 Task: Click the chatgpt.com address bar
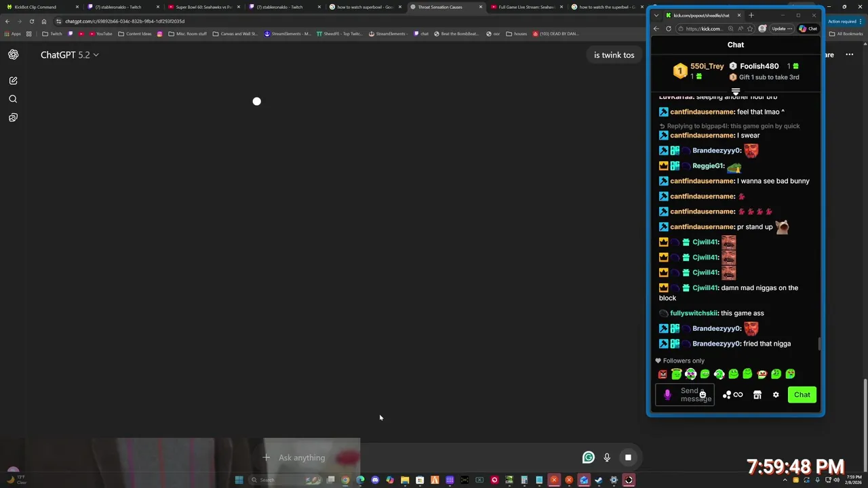[x=339, y=21]
